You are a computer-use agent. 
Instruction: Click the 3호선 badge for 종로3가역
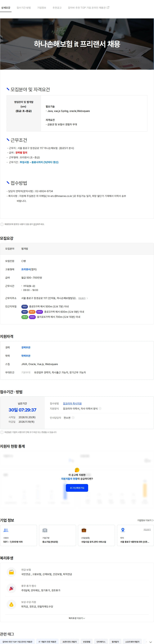32,312
